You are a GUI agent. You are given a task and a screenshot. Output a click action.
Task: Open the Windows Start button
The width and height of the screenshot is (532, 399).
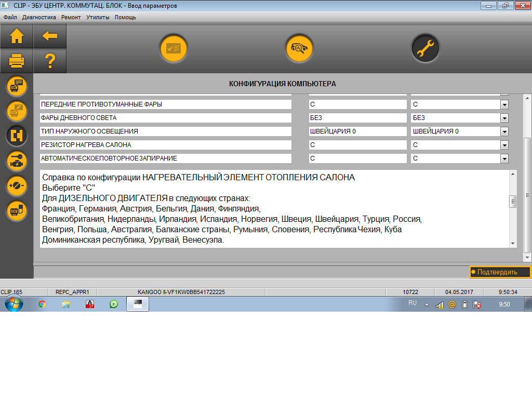tap(14, 303)
